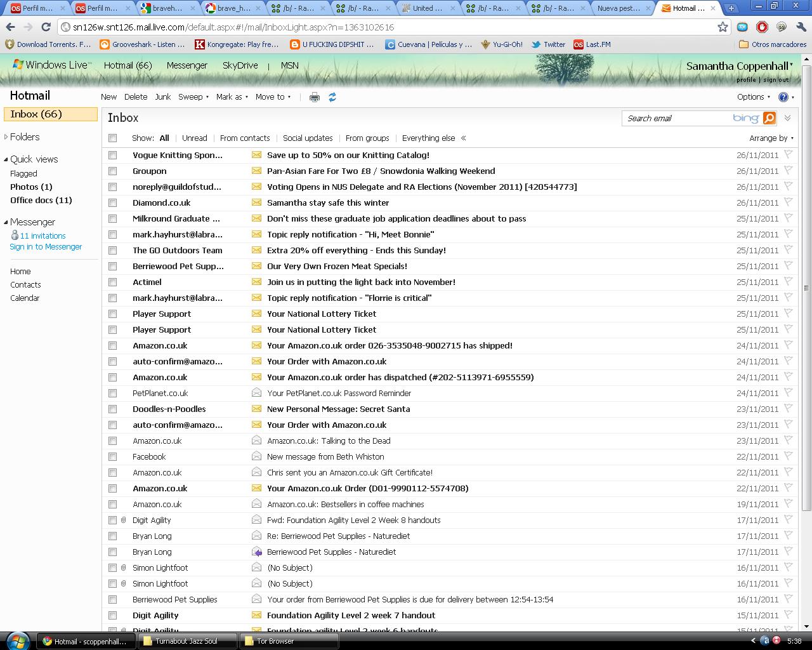Viewport: 812px width, 650px height.
Task: Check the Vogue Knitting message checkbox
Action: tap(113, 155)
